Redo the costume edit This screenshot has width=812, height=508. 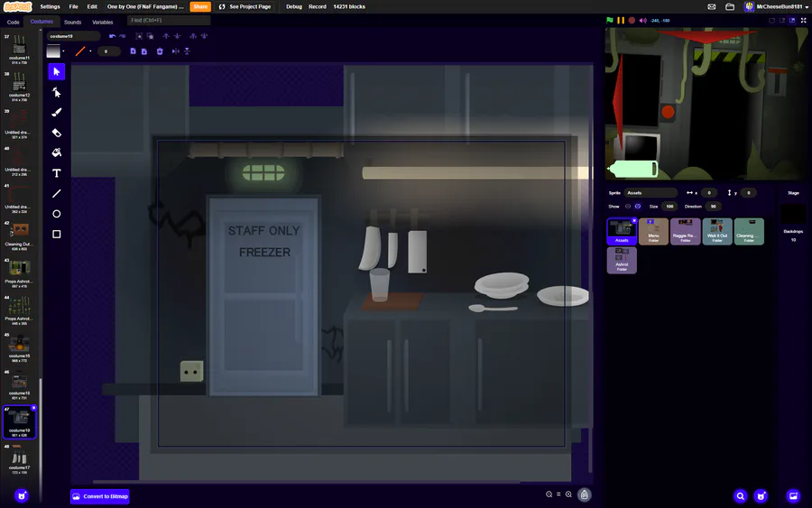[123, 36]
